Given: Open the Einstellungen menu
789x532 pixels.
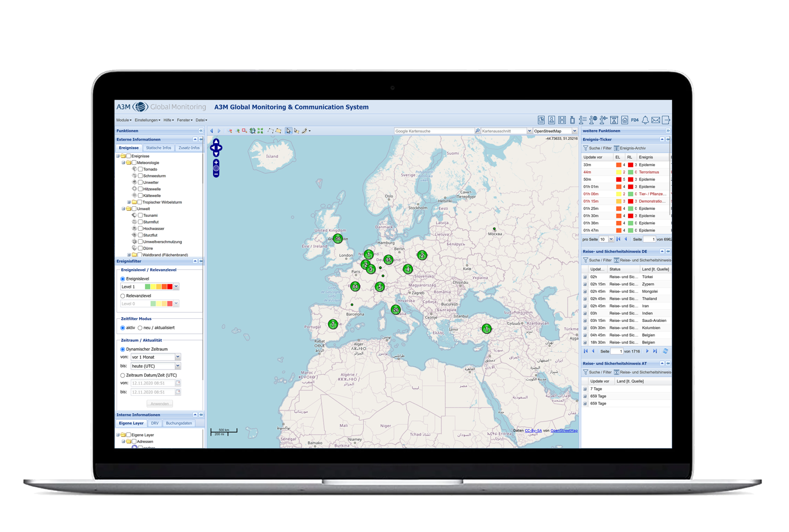Looking at the screenshot, I should [148, 120].
